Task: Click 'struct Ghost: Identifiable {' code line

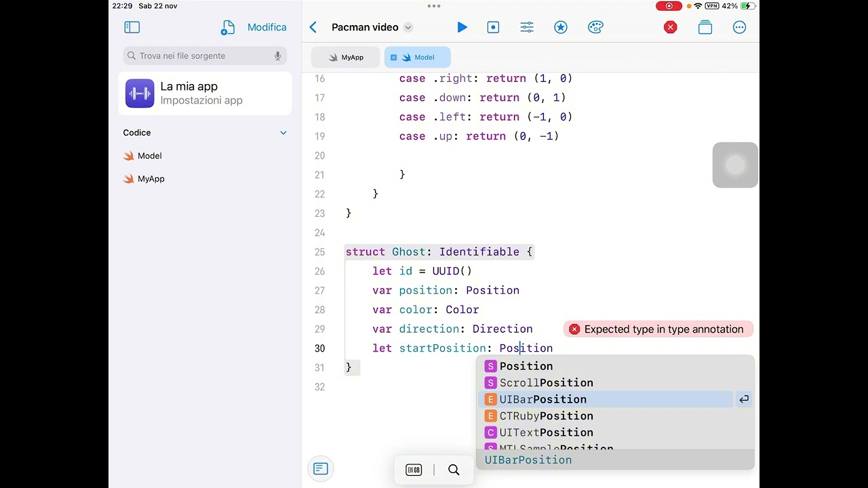Action: point(439,252)
